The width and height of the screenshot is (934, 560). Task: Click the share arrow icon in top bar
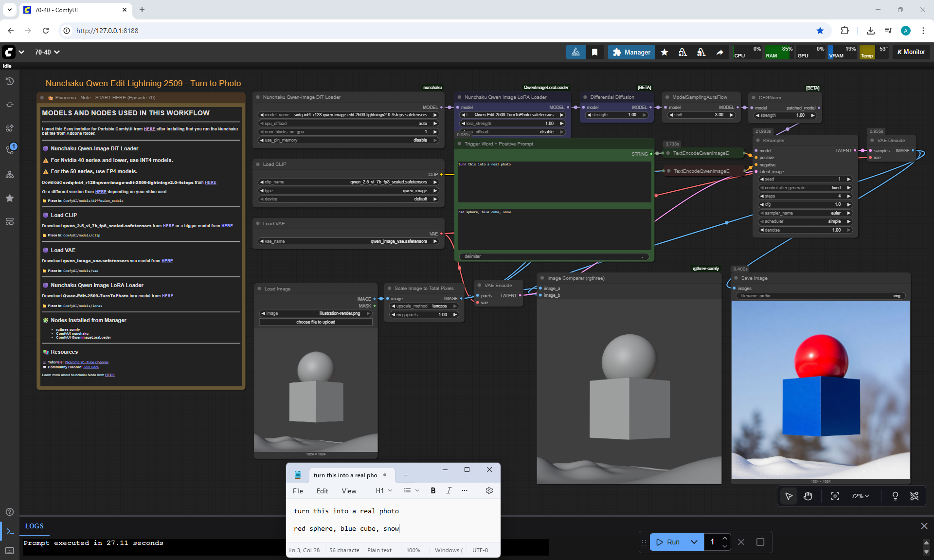[719, 52]
